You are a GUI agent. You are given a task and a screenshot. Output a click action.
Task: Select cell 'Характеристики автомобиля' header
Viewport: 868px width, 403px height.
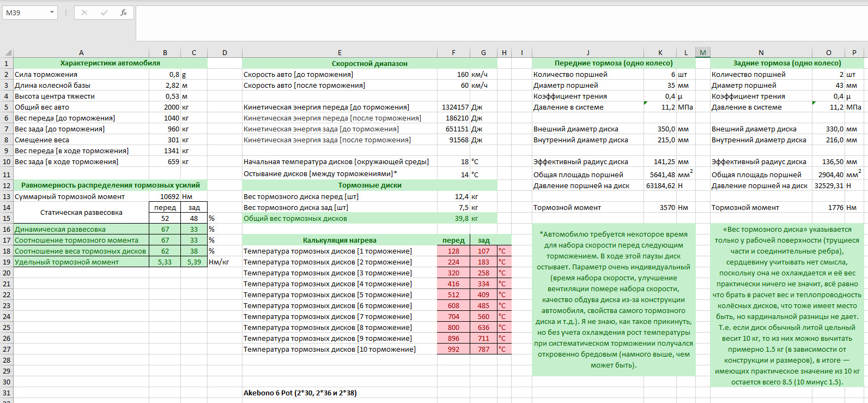(x=111, y=63)
